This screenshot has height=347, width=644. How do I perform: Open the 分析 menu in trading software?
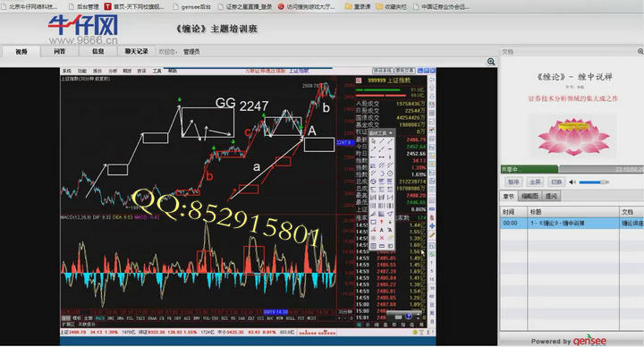[112, 71]
